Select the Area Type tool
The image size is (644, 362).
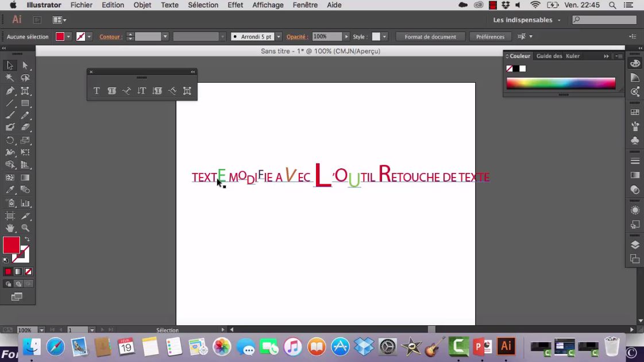click(111, 90)
